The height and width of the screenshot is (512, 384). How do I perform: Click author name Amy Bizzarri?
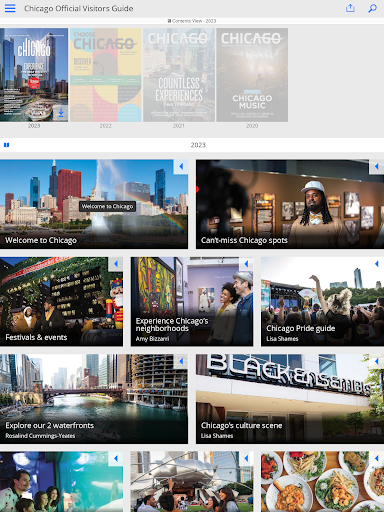(152, 339)
